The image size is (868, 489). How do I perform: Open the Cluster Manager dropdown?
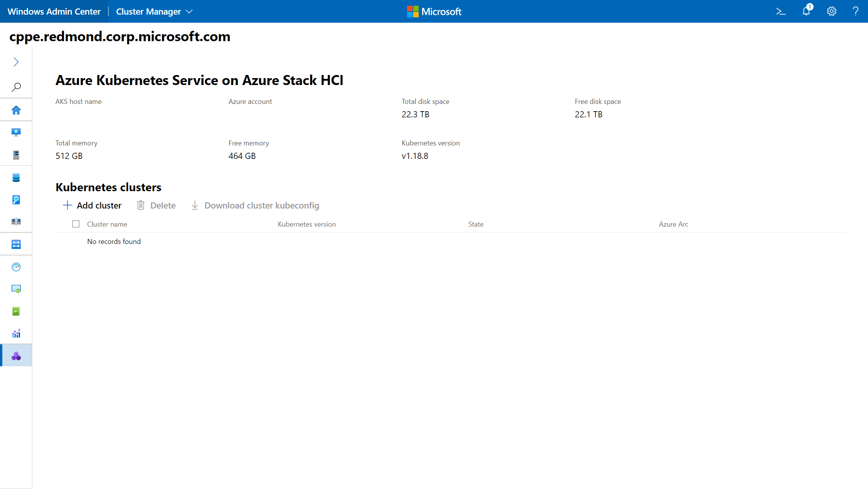[154, 12]
